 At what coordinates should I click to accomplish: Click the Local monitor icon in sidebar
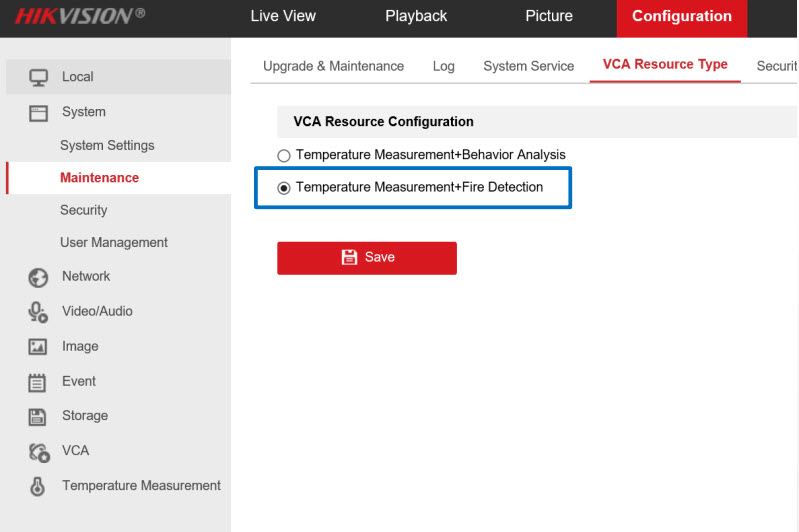pos(38,77)
